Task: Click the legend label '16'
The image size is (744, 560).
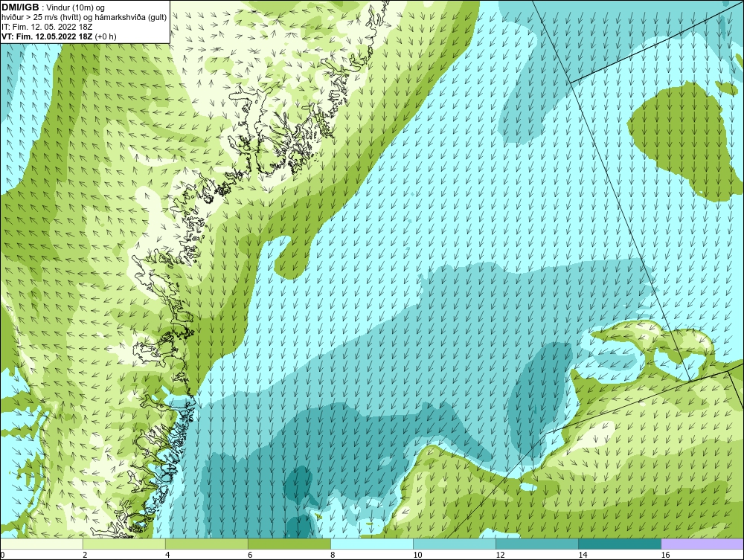Action: (x=664, y=555)
